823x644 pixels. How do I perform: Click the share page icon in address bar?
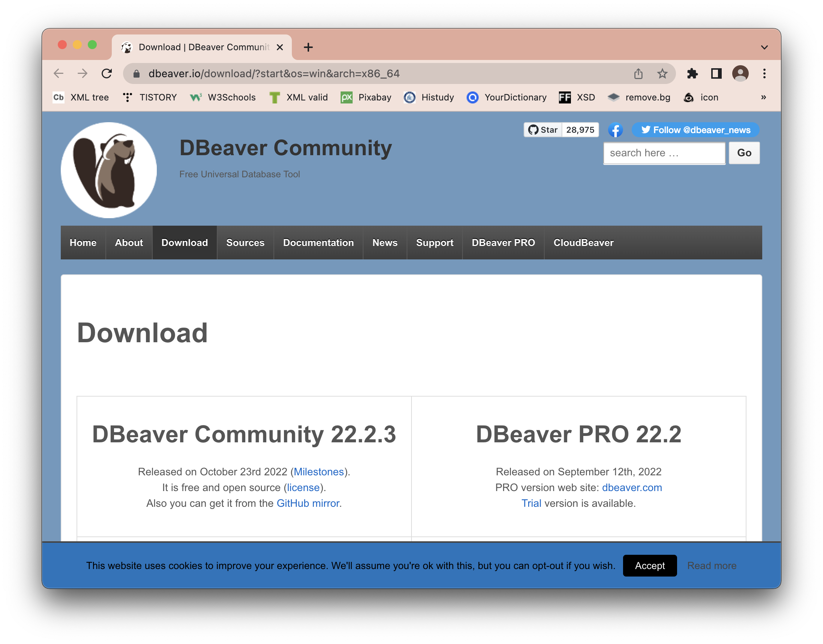click(x=638, y=73)
